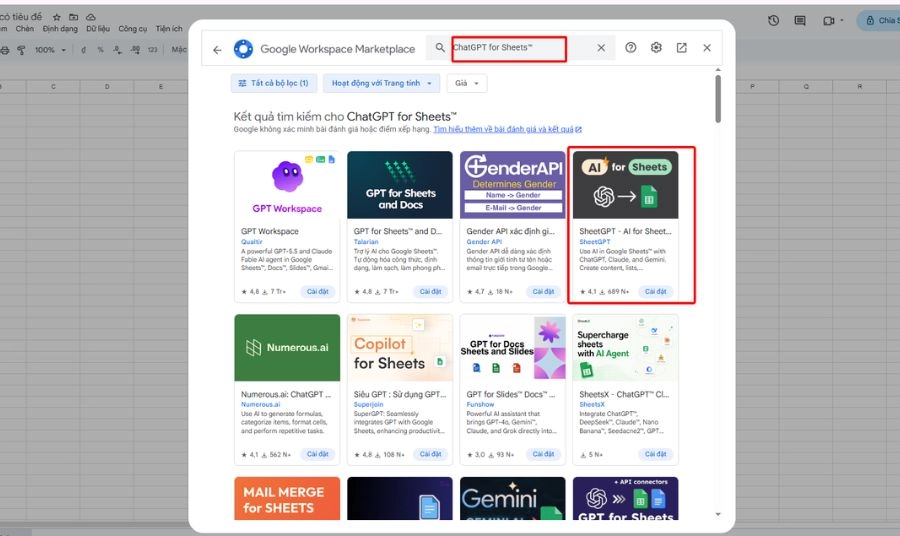
Task: Open comments icon in Sheets
Action: point(800,21)
